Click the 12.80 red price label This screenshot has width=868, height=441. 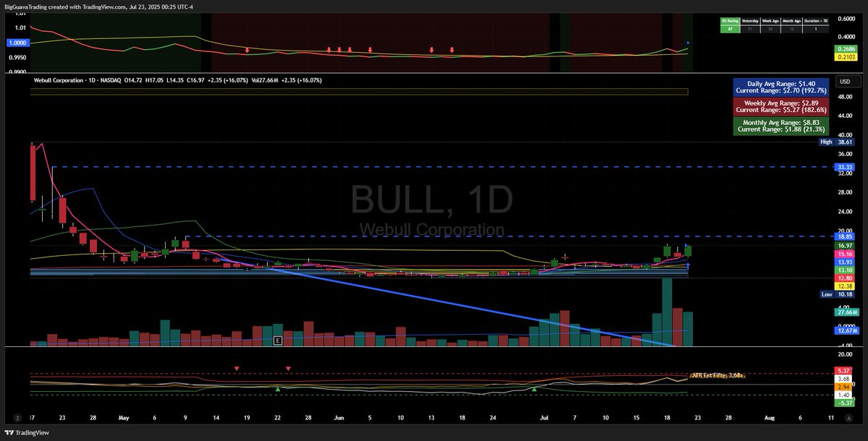[846, 278]
